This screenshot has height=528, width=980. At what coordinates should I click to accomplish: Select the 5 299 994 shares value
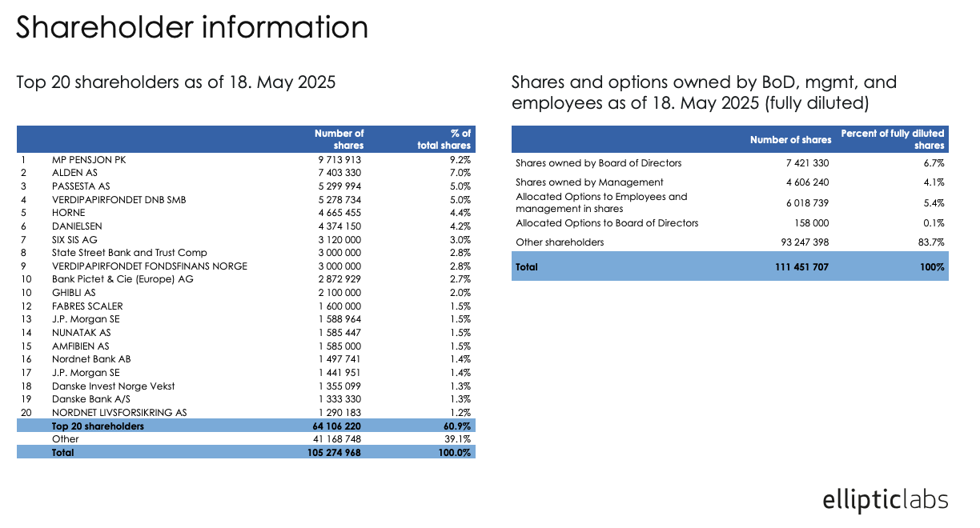339,186
